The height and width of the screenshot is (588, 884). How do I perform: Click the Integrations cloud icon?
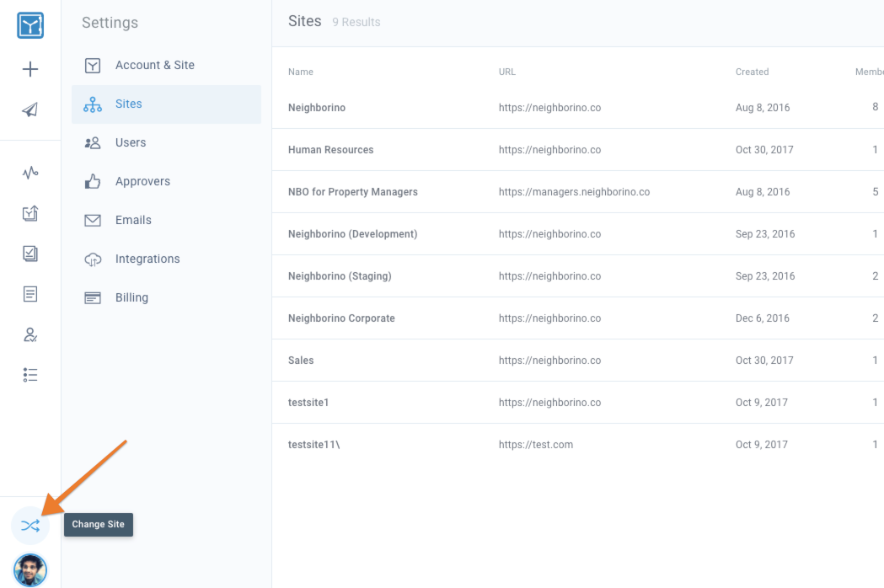click(x=93, y=259)
